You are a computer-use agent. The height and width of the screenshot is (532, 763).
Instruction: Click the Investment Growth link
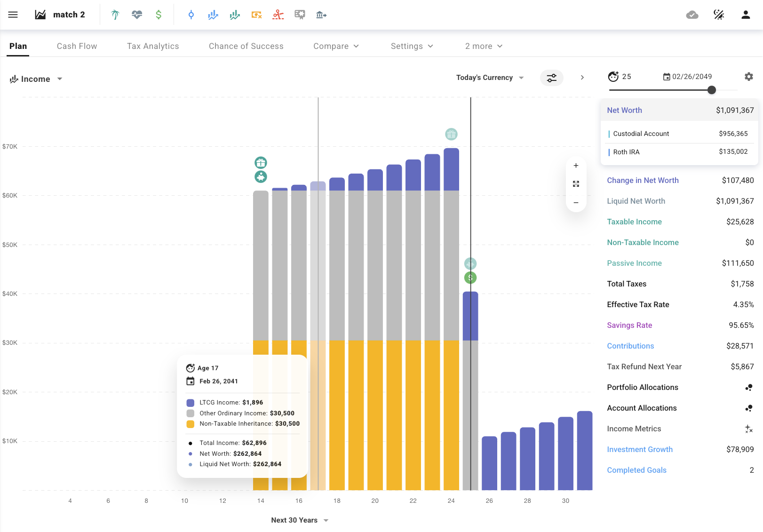(x=639, y=449)
